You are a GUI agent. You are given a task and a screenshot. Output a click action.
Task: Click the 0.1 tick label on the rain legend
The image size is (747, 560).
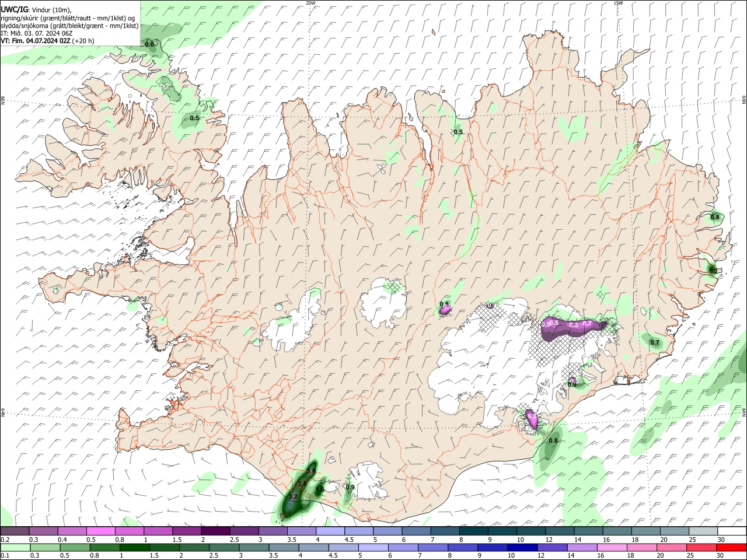[5, 556]
